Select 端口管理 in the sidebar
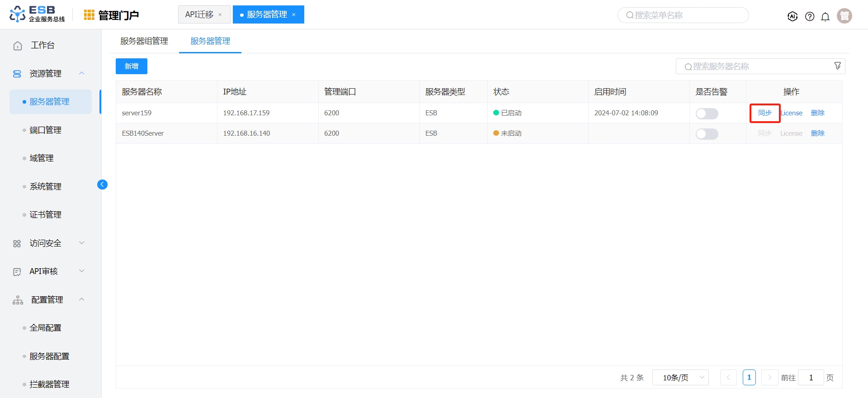 point(45,130)
